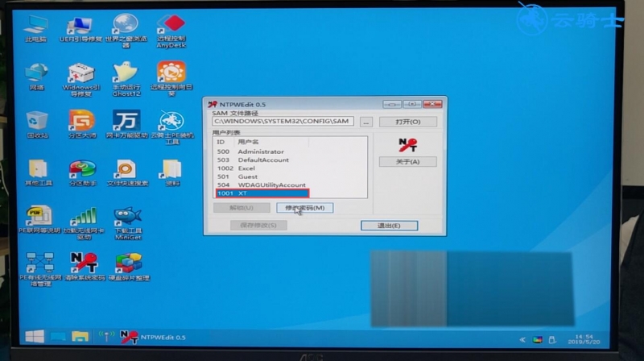
Task: Click the USB device tray icon
Action: coord(552,339)
